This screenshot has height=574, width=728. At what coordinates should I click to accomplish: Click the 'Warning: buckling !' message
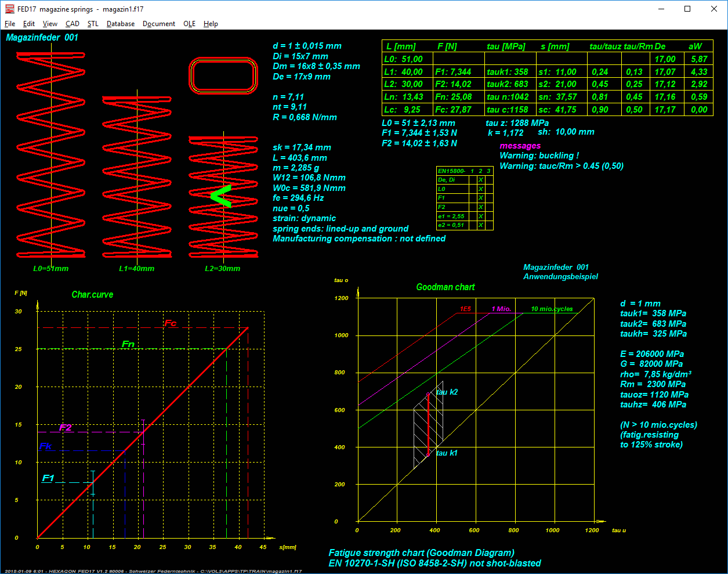[539, 156]
